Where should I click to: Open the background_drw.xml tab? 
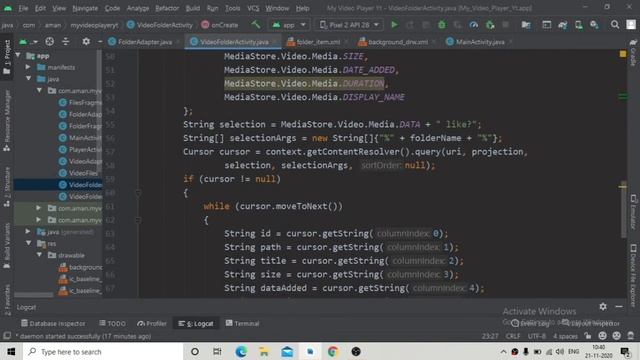[398, 42]
